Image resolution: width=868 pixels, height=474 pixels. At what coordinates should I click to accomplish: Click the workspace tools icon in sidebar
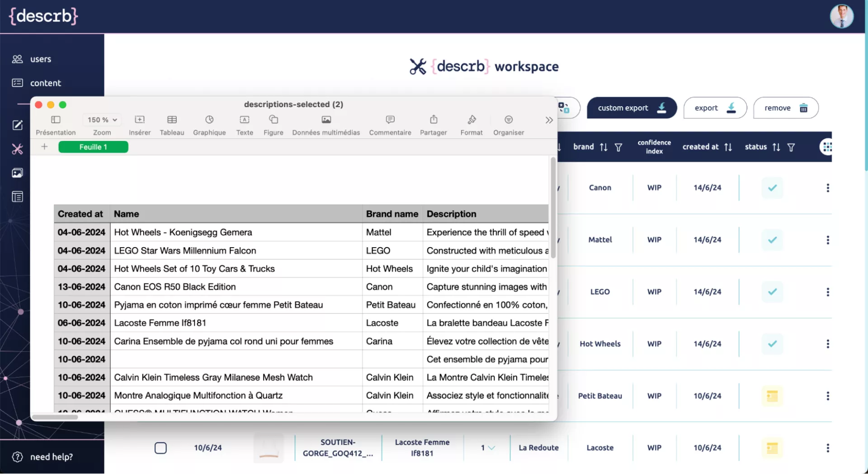point(17,149)
